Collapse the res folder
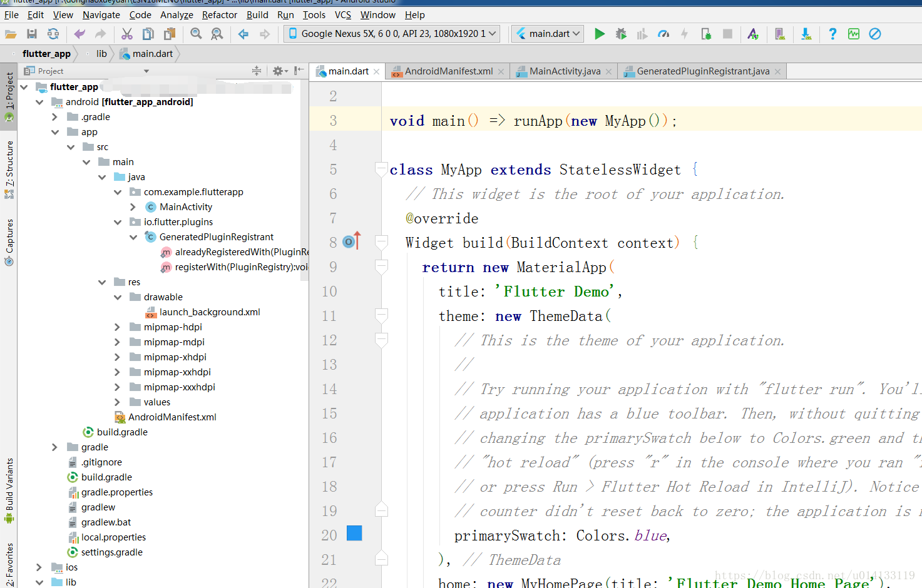 click(x=102, y=282)
